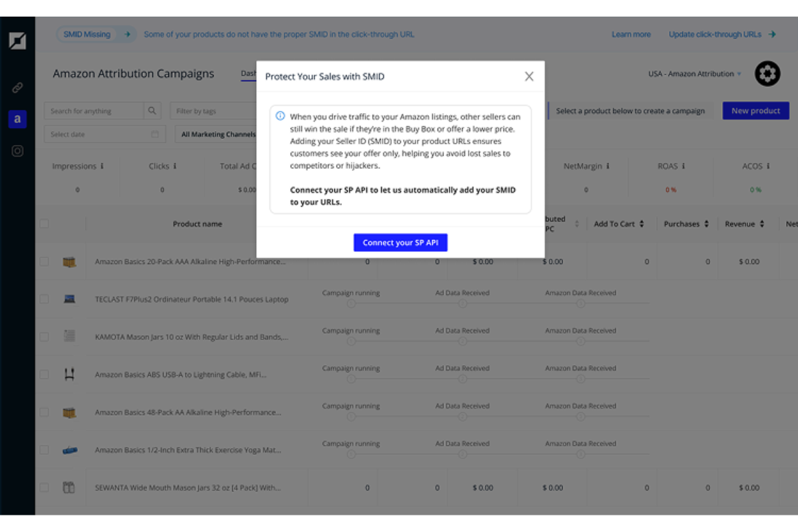Click the Impressions info icon

pos(102,166)
